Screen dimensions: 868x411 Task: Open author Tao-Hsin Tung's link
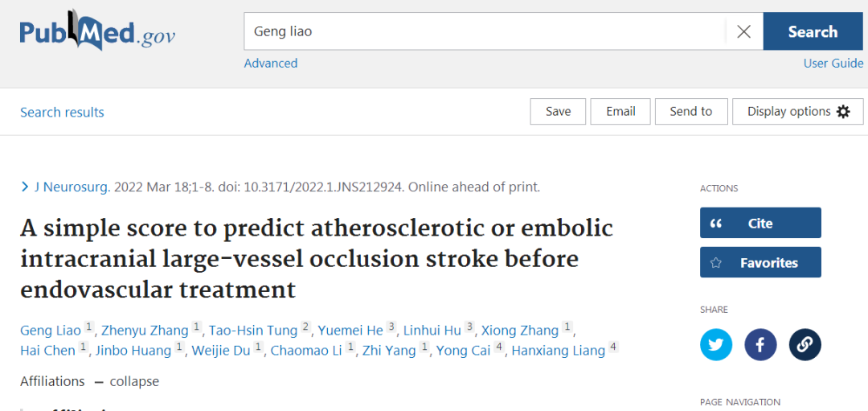(x=252, y=330)
